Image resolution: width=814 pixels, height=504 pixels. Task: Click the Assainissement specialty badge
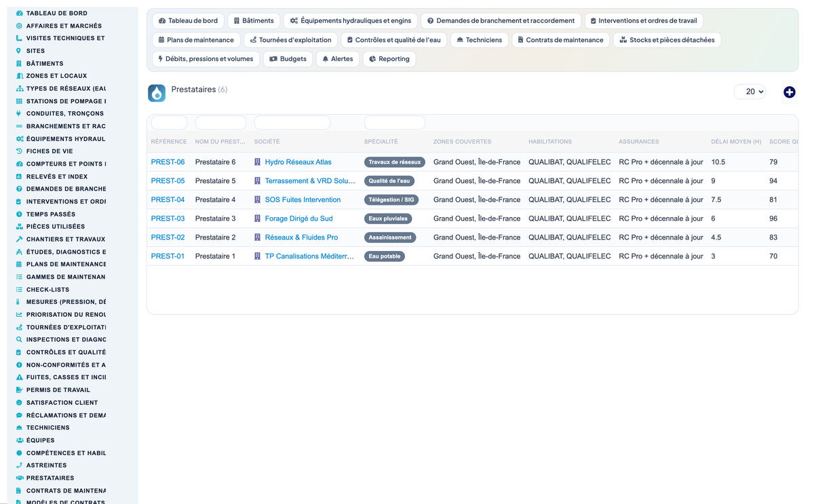(390, 237)
